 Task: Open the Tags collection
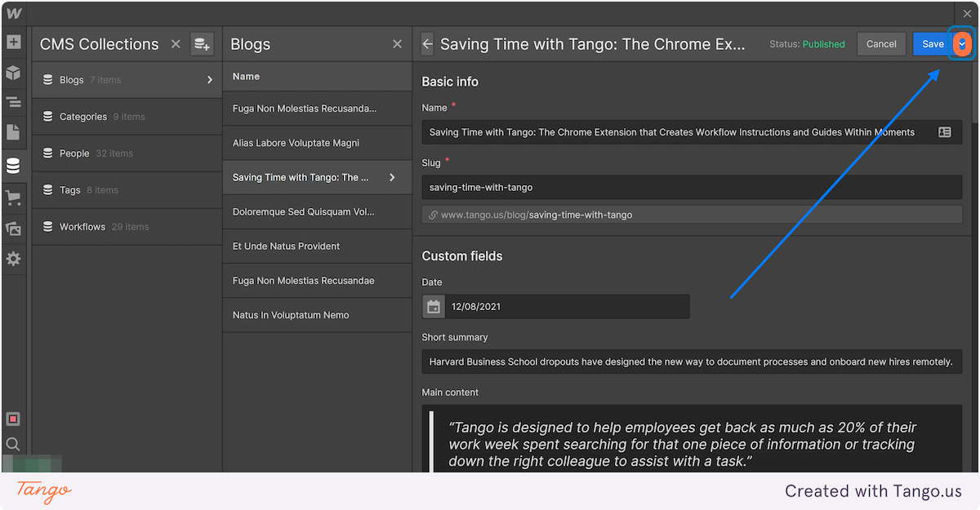pyautogui.click(x=127, y=190)
